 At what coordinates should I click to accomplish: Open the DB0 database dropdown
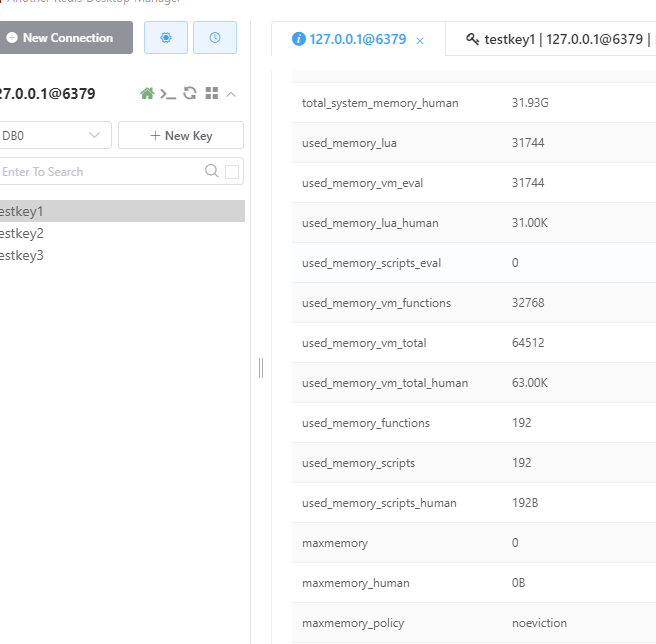click(53, 135)
